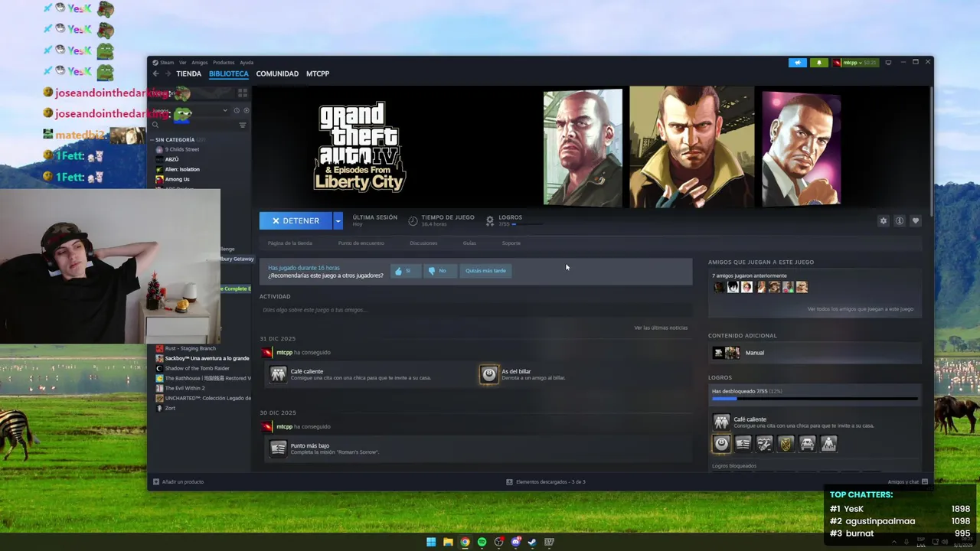Click the playtime clock icon
Image resolution: width=980 pixels, height=551 pixels.
tap(413, 220)
